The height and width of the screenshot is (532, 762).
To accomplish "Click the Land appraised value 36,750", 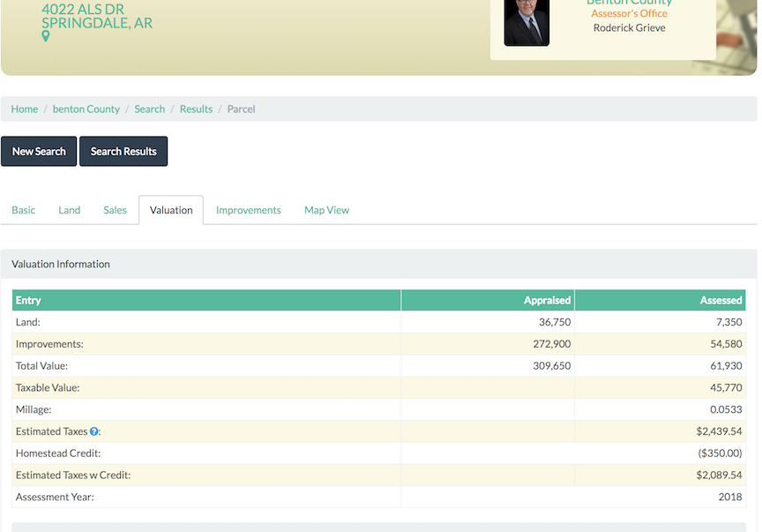I will [555, 322].
